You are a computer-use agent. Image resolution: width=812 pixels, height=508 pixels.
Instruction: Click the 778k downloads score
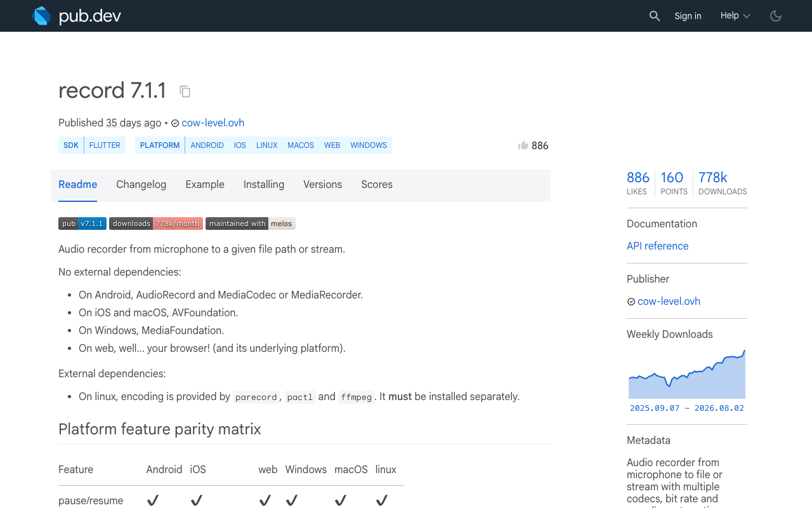tap(723, 182)
